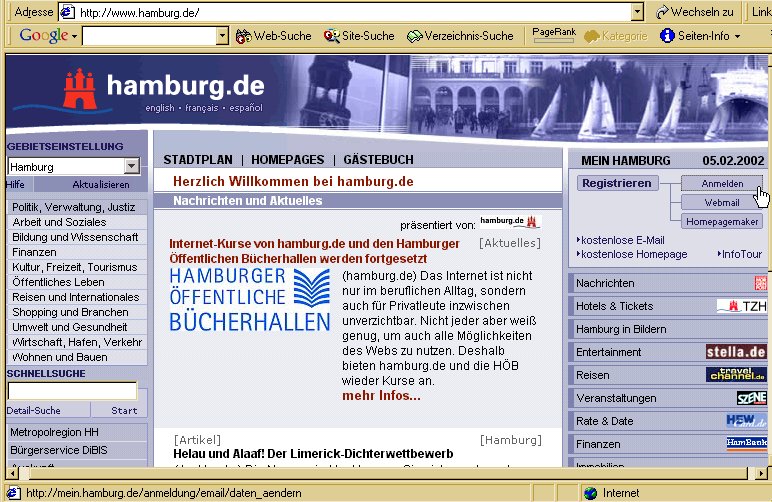Open the stella.de Entertainment logo
Image resolution: width=772 pixels, height=502 pixels.
(x=735, y=352)
